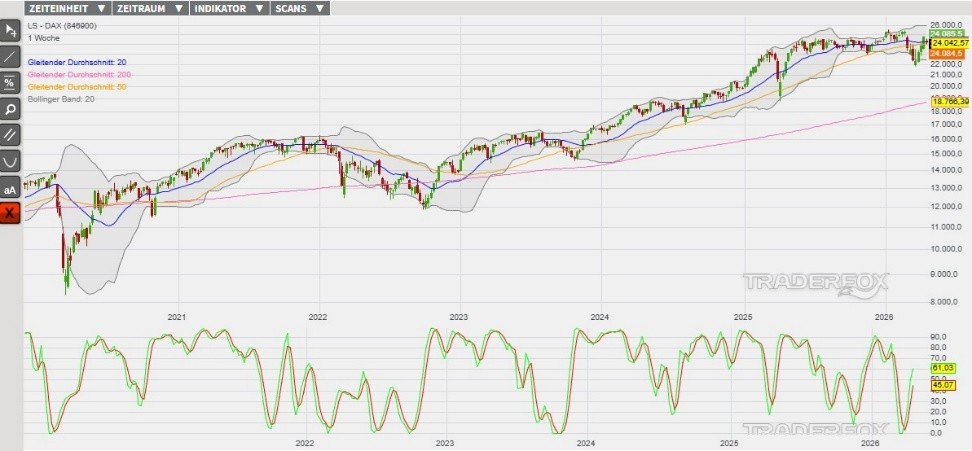Open the aA text annotation tool
The height and width of the screenshot is (451, 972).
10,187
